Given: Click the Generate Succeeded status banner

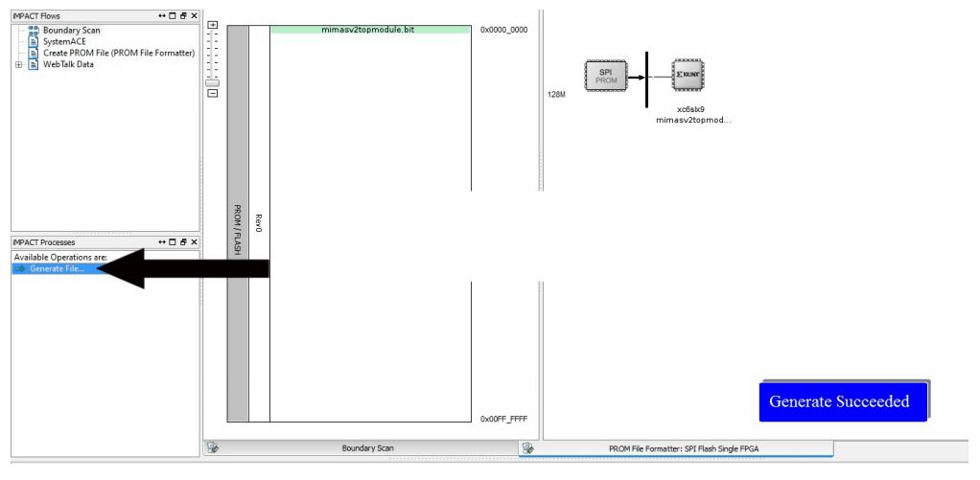Looking at the screenshot, I should coord(839,401).
